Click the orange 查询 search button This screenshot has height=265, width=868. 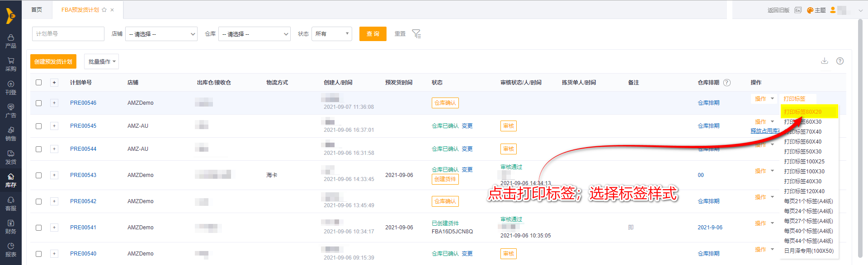[373, 34]
